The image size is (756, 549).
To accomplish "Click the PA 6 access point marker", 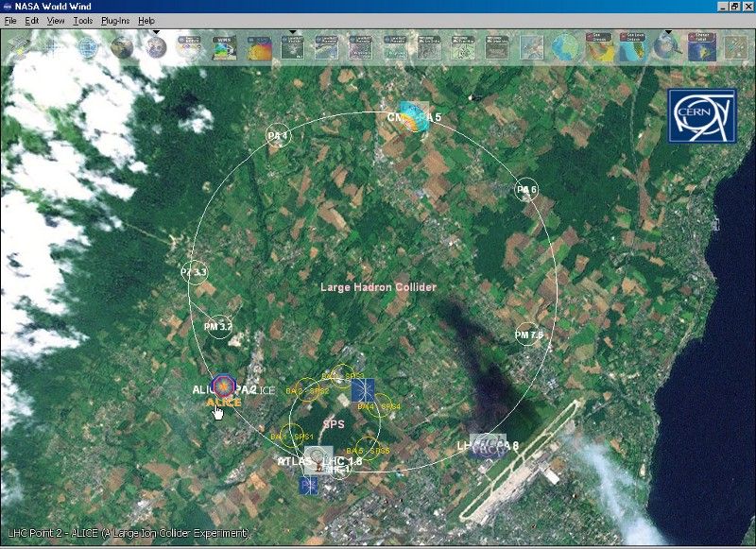I will (x=526, y=189).
